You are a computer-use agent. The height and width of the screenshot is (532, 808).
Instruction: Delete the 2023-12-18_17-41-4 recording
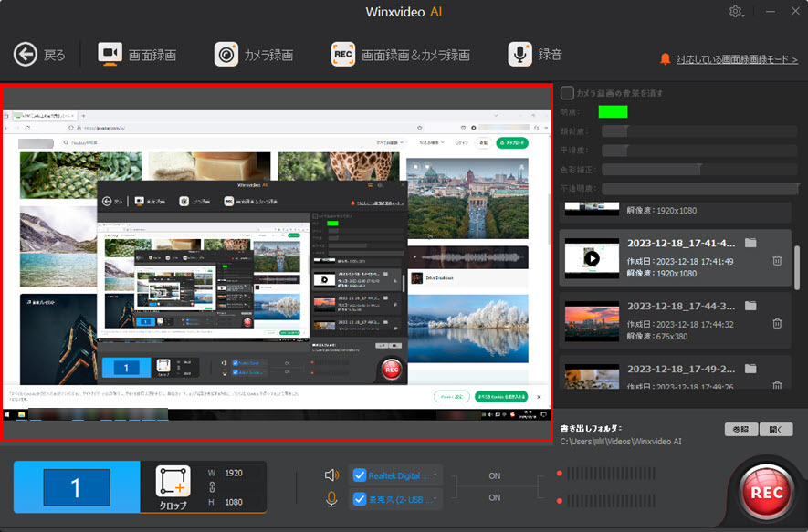[x=776, y=260]
